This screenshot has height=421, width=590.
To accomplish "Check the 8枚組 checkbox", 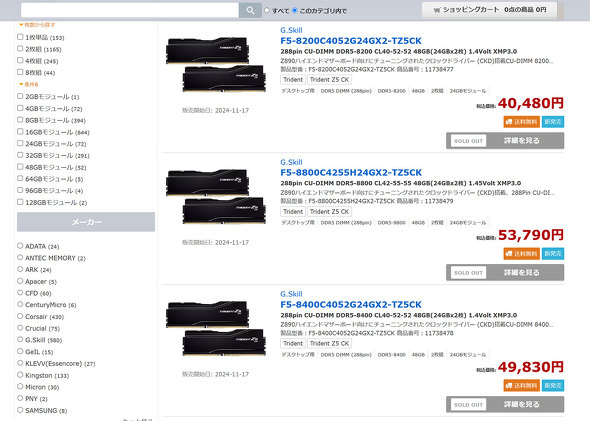I will point(20,72).
